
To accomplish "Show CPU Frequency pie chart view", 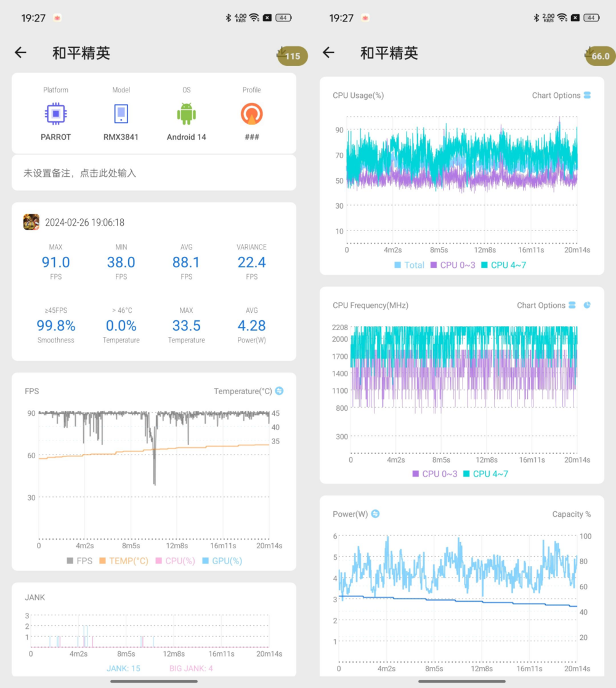I will [x=587, y=305].
